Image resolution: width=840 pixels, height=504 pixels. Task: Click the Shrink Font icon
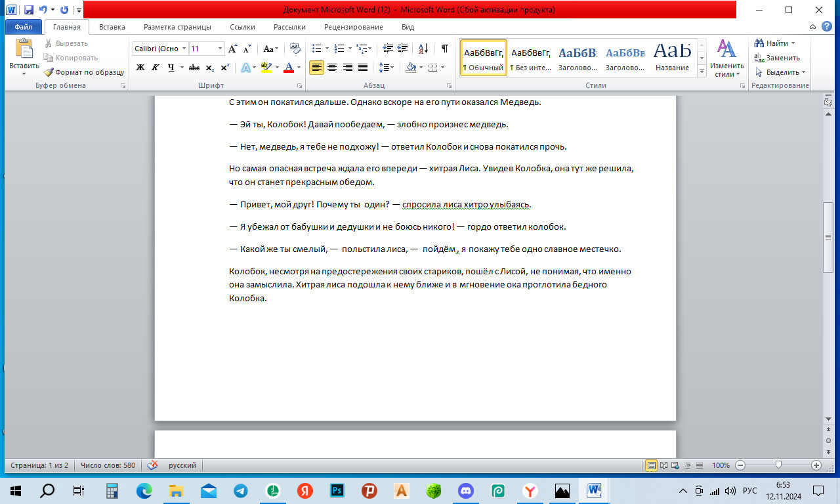(247, 49)
